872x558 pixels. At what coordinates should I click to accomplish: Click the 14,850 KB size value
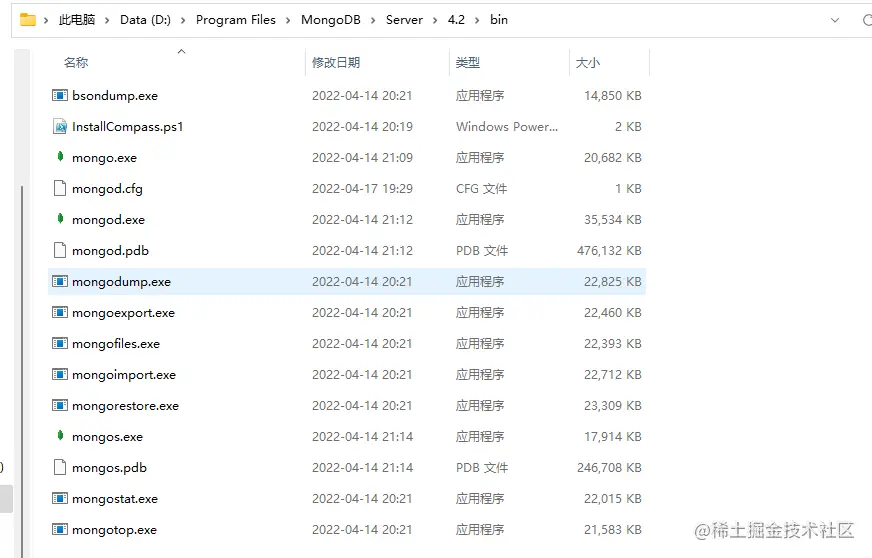612,96
